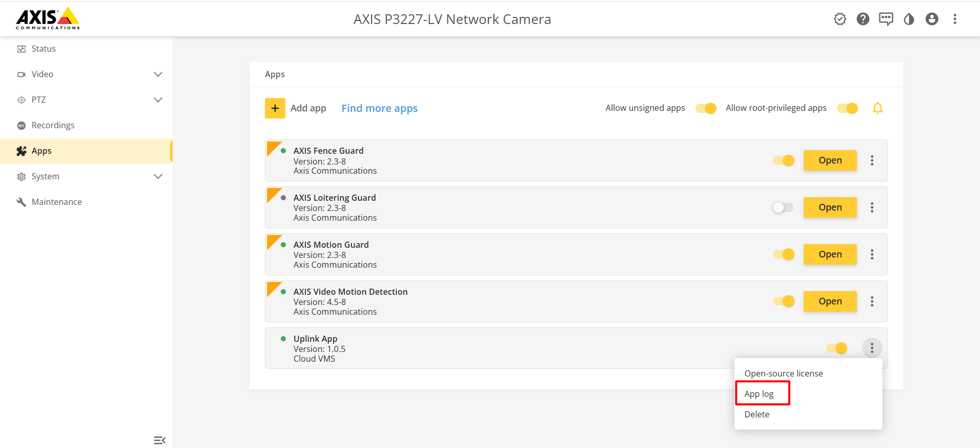Toggle the contrast theme icon in header
Viewport: 980px width, 448px height.
click(909, 19)
